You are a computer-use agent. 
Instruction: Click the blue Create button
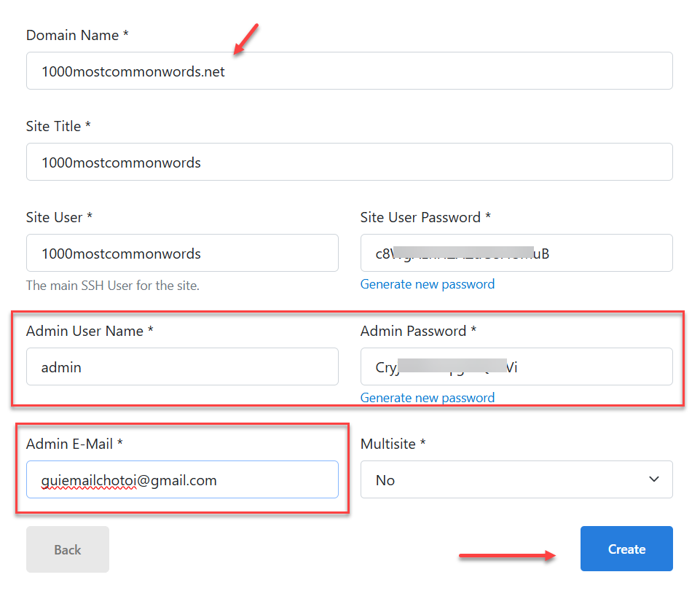(x=626, y=549)
